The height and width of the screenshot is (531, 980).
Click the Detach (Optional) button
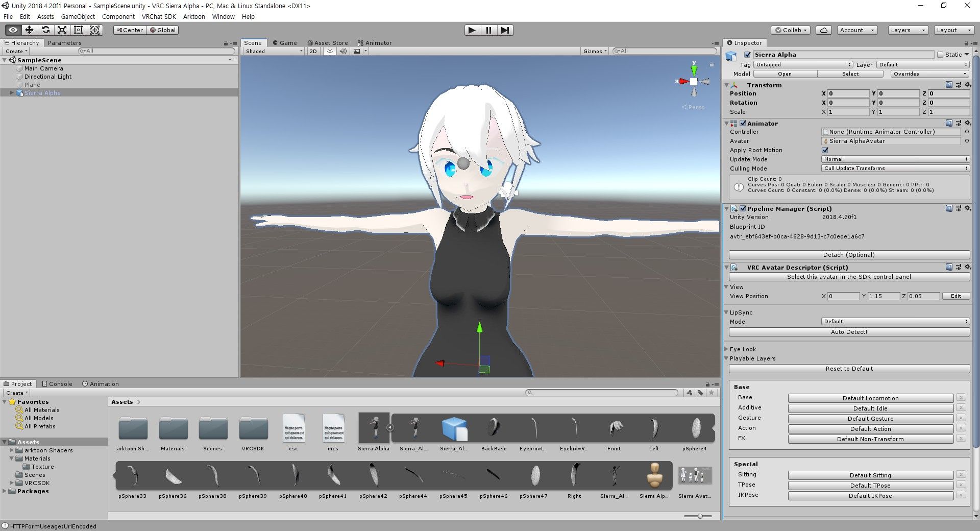[x=849, y=255]
